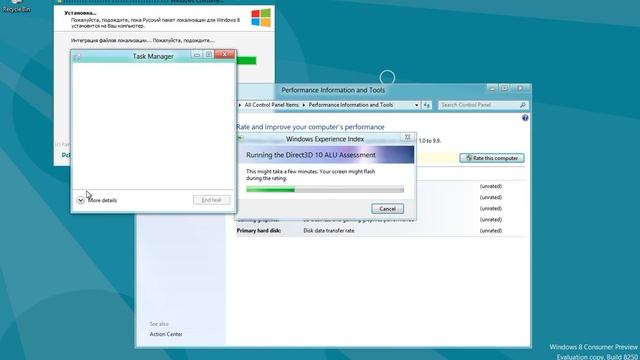Click the search magnifier icon
The width and height of the screenshot is (640, 360).
pos(522,105)
